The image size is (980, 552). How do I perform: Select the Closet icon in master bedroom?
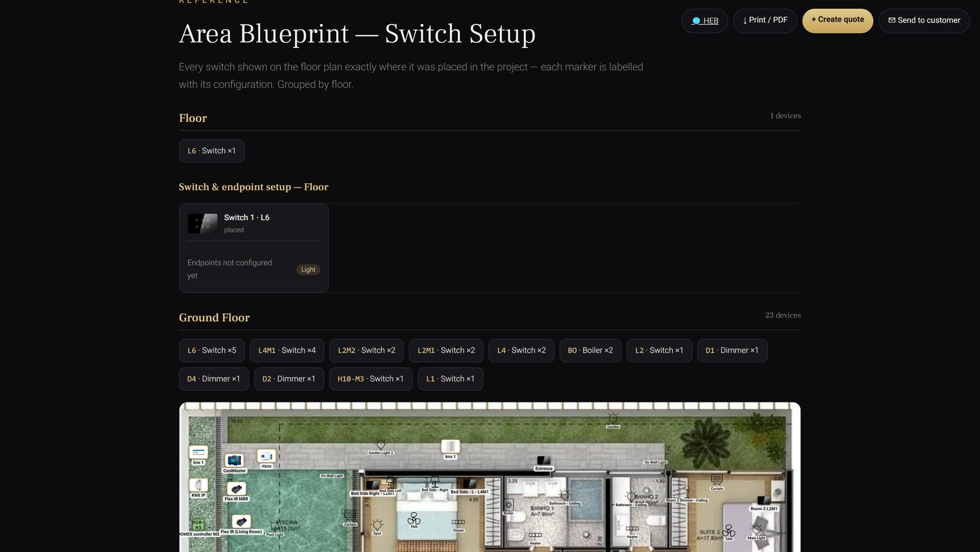coord(458,522)
